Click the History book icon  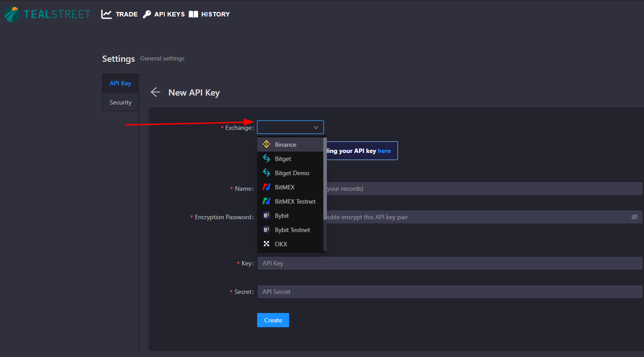coord(193,14)
